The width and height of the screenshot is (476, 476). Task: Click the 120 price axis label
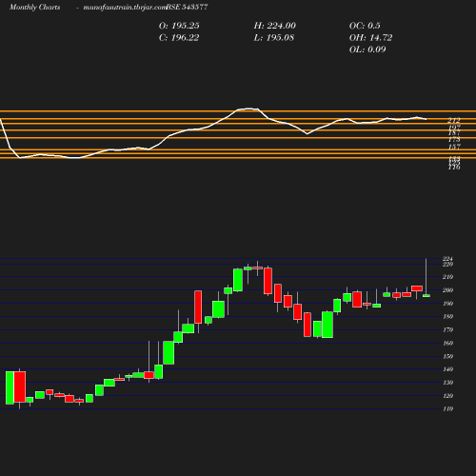[x=447, y=396]
